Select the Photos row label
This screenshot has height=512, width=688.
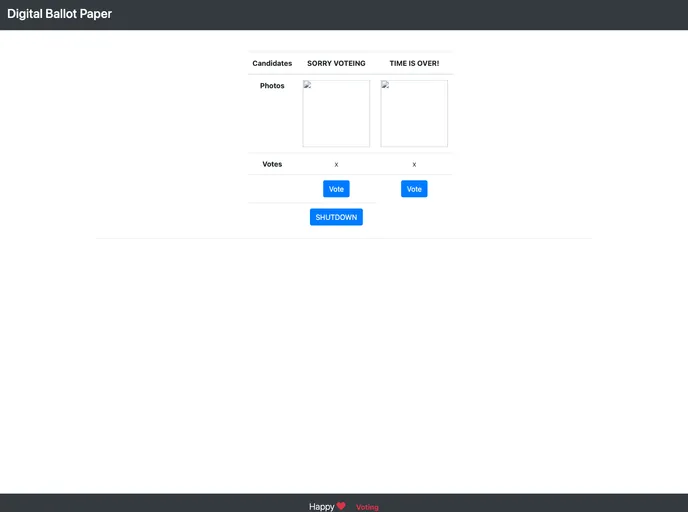coord(272,86)
